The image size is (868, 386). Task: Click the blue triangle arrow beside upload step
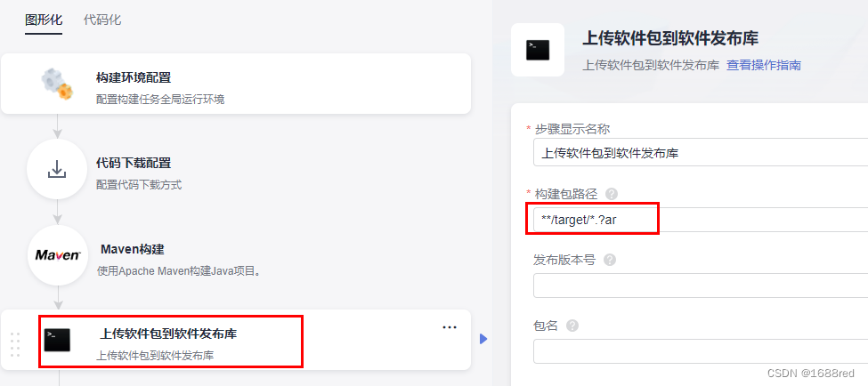[483, 339]
